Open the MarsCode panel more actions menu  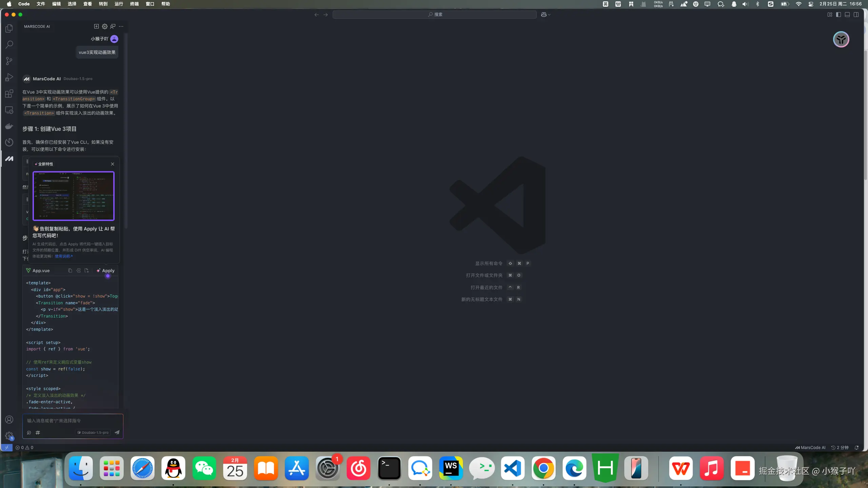click(x=121, y=26)
